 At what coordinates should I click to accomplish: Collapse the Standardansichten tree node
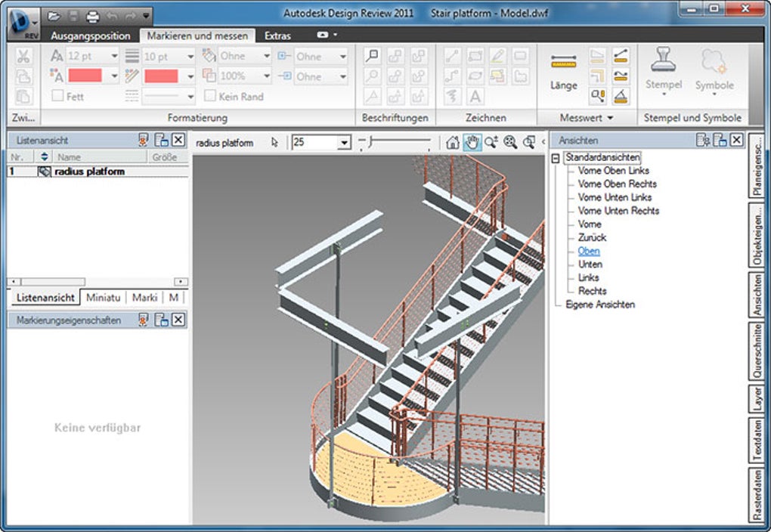(x=556, y=158)
